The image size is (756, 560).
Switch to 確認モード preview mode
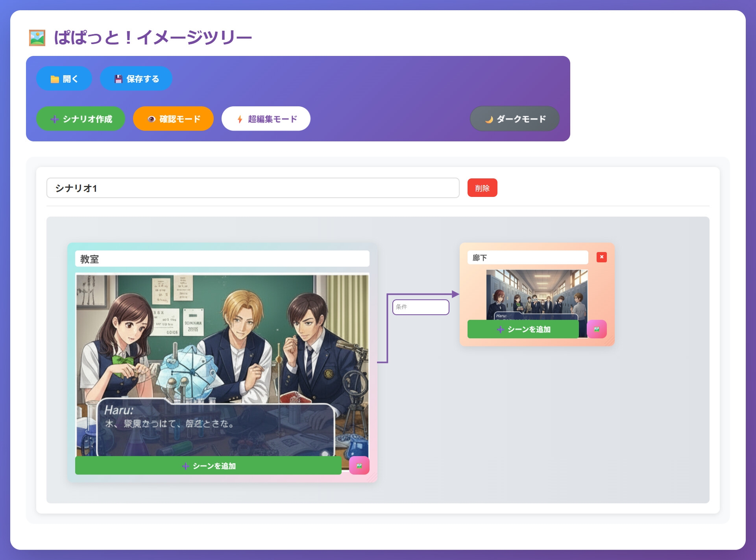pyautogui.click(x=173, y=119)
